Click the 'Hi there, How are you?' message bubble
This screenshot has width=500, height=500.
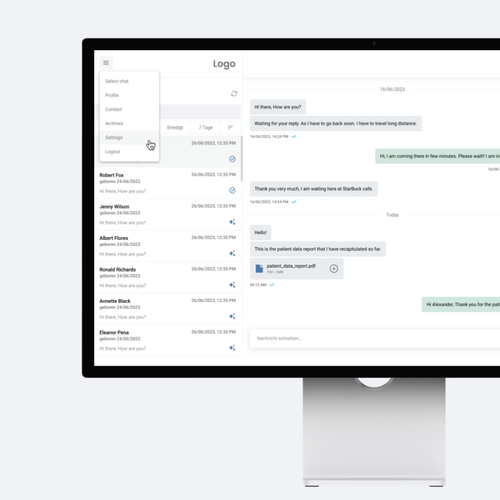278,107
